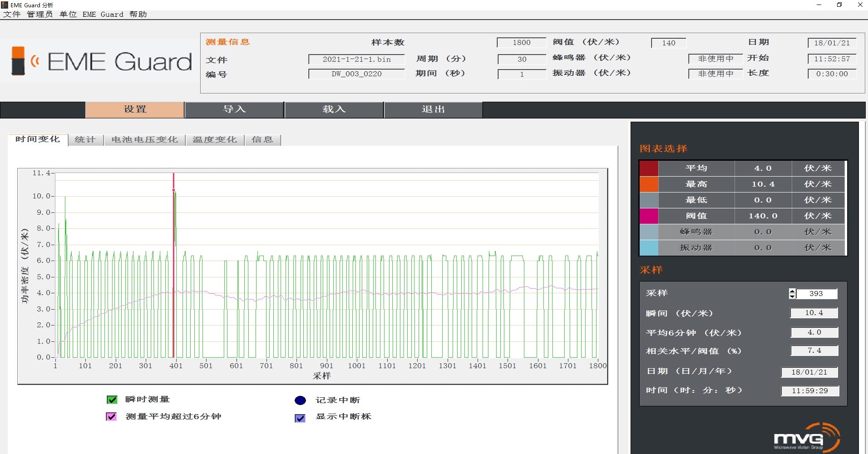Screen dimensions: 868x454
Task: Click the 平均6分钟 field showing 4.0
Action: point(814,332)
